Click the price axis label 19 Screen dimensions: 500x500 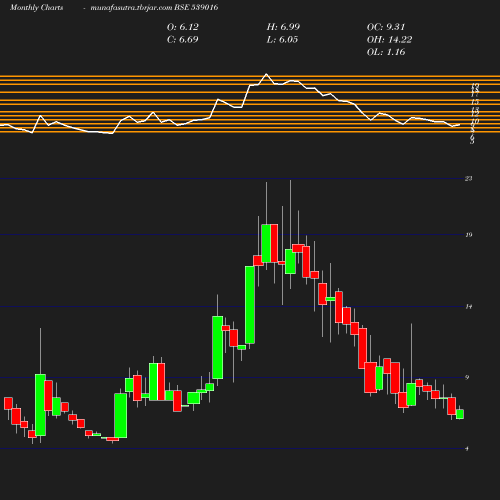pyautogui.click(x=469, y=235)
